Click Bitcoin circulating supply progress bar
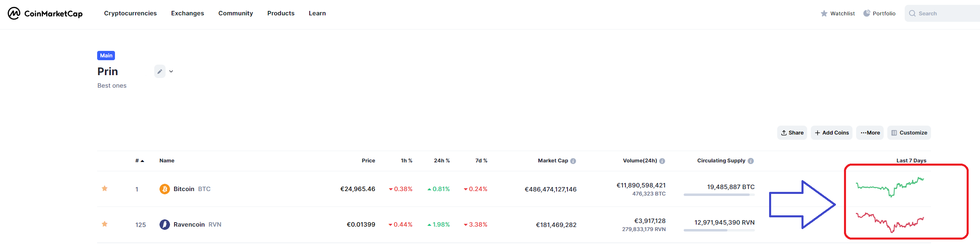 point(719,195)
